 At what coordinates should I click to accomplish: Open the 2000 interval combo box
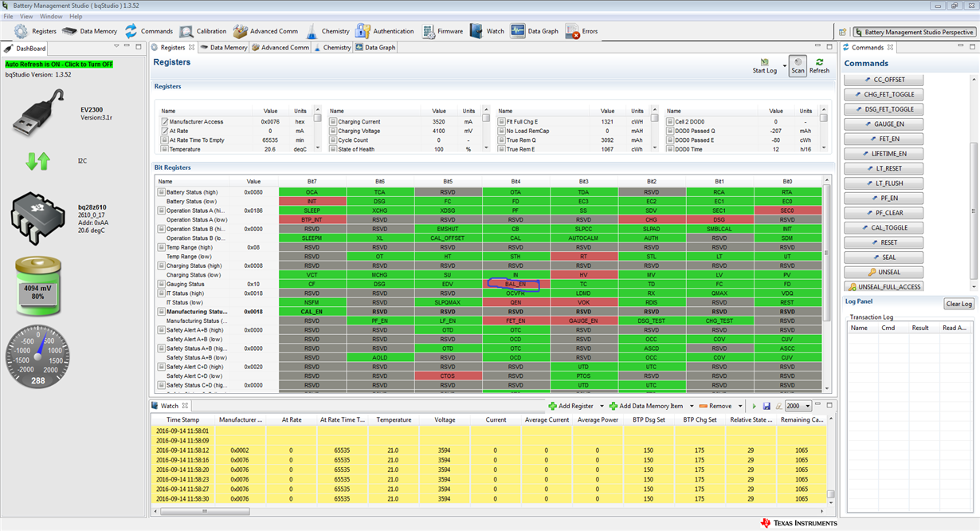[798, 406]
